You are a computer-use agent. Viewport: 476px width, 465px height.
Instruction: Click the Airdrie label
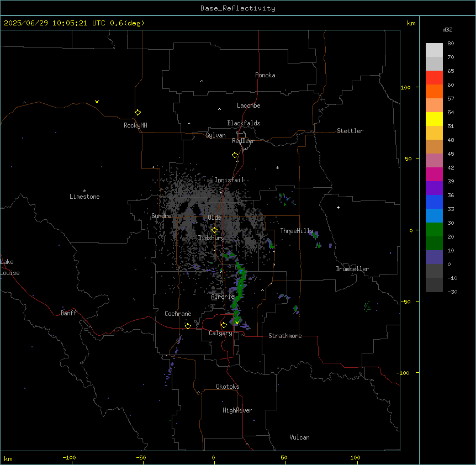click(223, 297)
